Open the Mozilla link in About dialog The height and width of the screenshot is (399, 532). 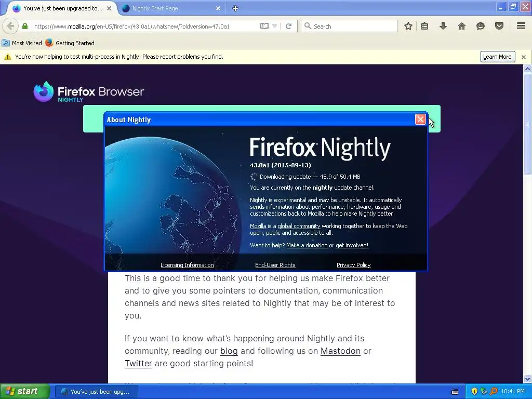258,226
